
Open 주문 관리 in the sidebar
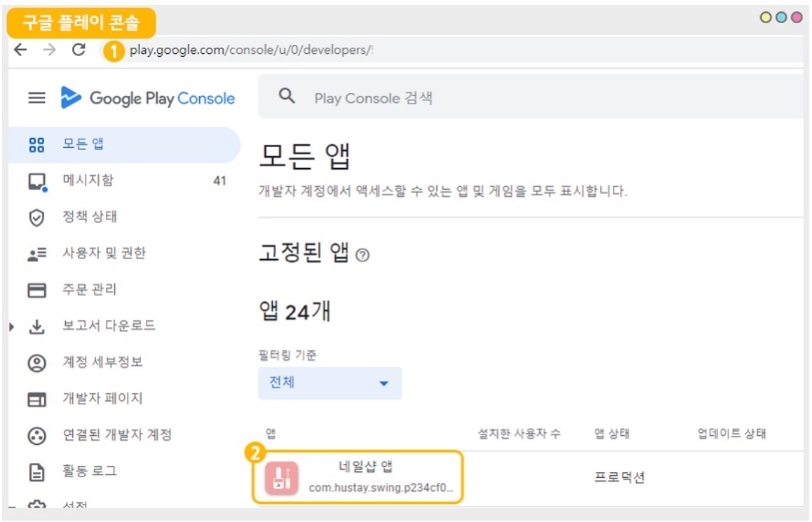pos(89,289)
